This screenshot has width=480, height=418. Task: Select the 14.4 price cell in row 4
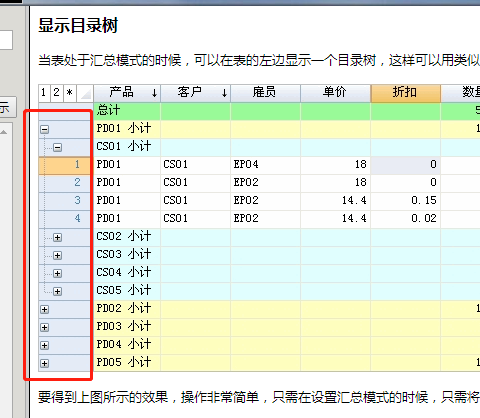(336, 219)
